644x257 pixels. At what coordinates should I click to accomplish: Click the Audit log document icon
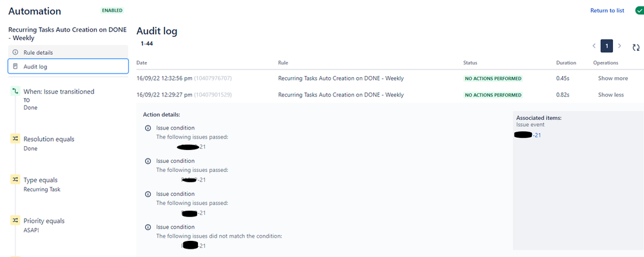[x=15, y=66]
